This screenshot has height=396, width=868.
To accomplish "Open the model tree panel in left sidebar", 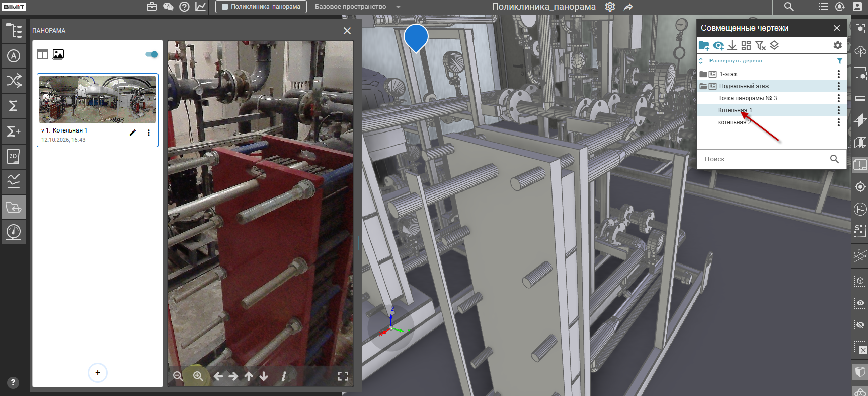I will tap(14, 31).
